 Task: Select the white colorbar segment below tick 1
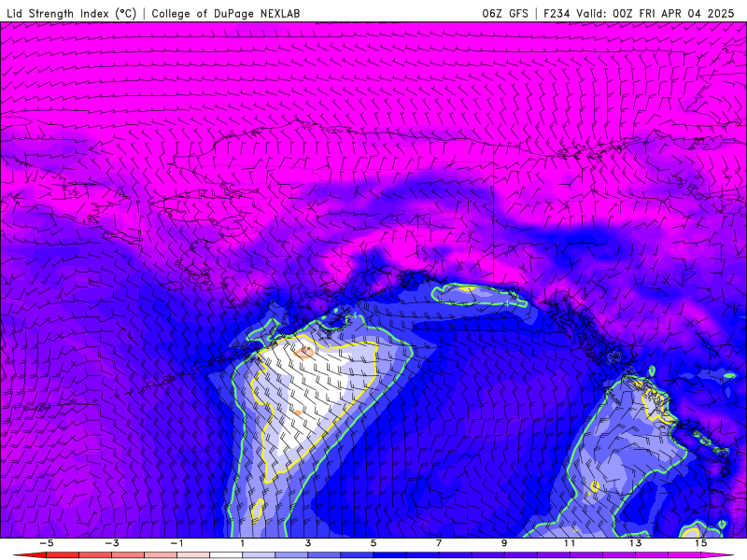(x=226, y=555)
